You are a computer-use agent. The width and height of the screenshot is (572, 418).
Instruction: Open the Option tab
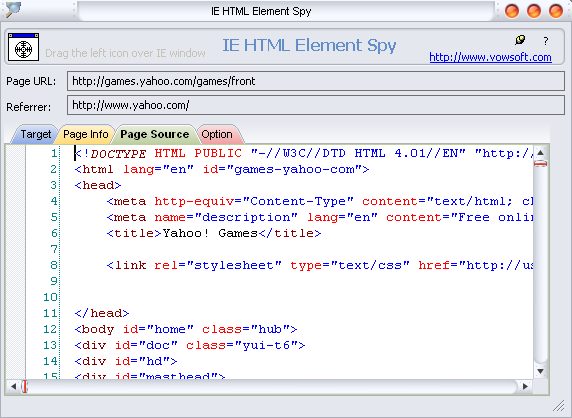pos(217,134)
